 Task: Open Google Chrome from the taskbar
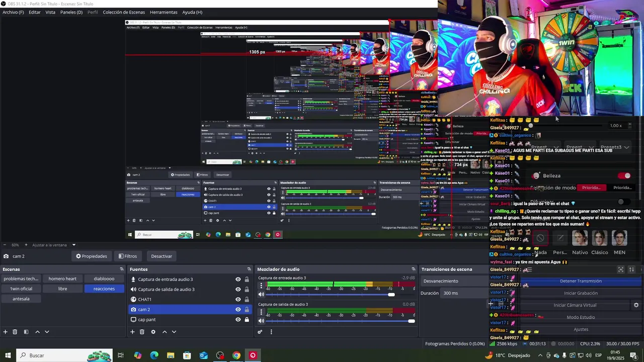[236, 355]
